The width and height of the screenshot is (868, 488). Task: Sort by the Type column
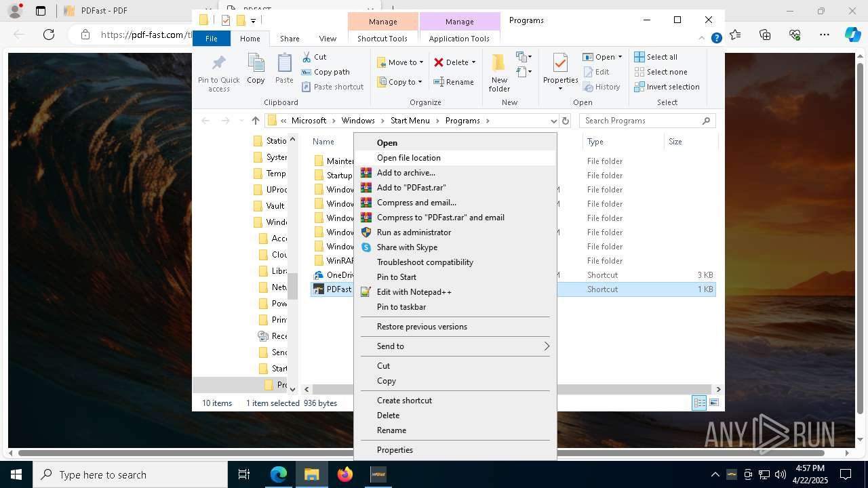623,142
